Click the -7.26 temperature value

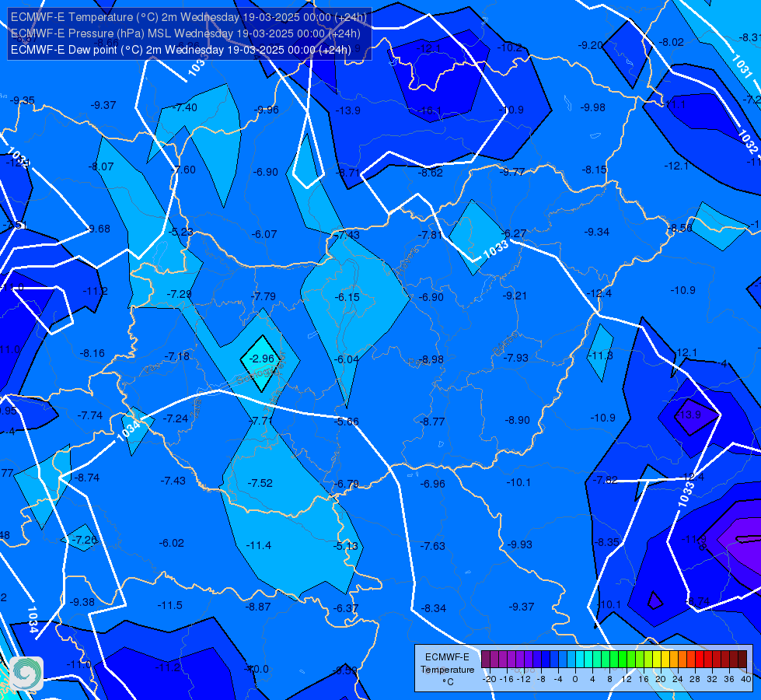click(85, 540)
